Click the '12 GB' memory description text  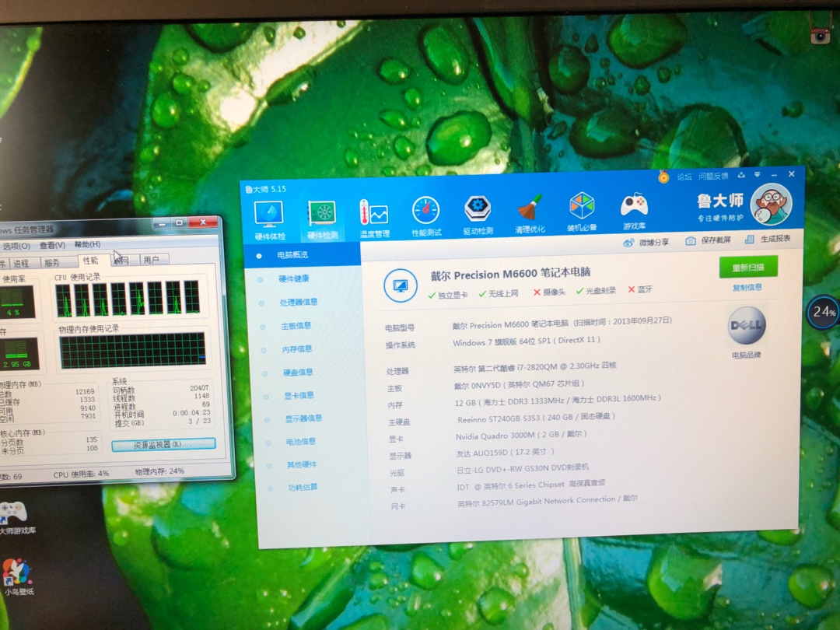pyautogui.click(x=558, y=401)
